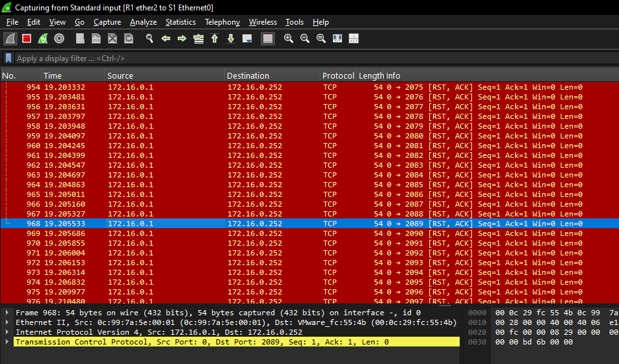Go to the first packet
Viewport: 619px width, 364px height.
215,39
